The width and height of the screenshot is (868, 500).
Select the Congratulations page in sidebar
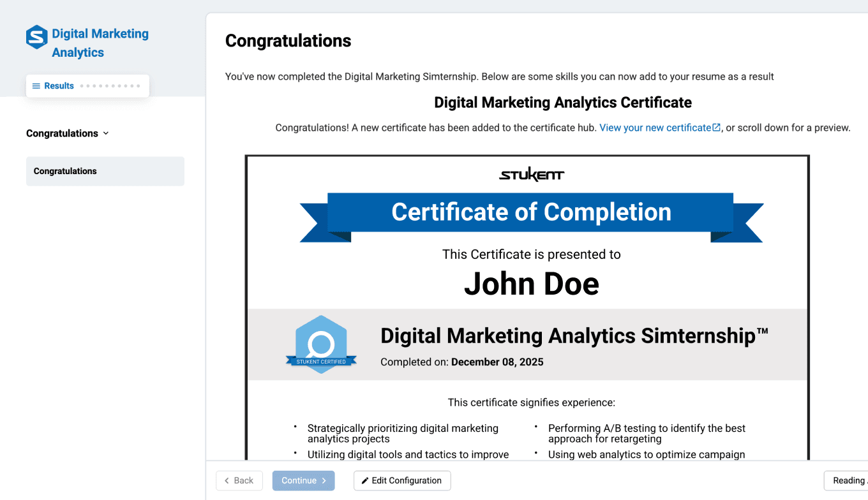[x=105, y=171]
